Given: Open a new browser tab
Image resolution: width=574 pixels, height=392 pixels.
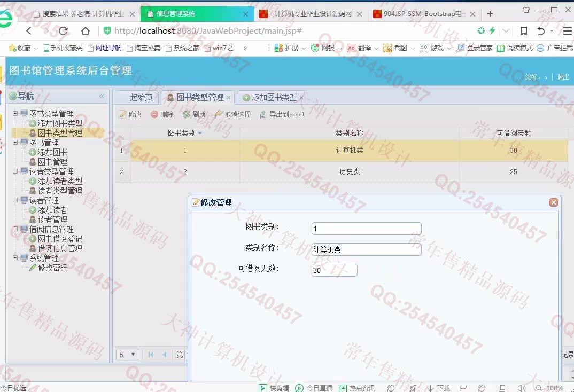Looking at the screenshot, I should click(x=490, y=14).
